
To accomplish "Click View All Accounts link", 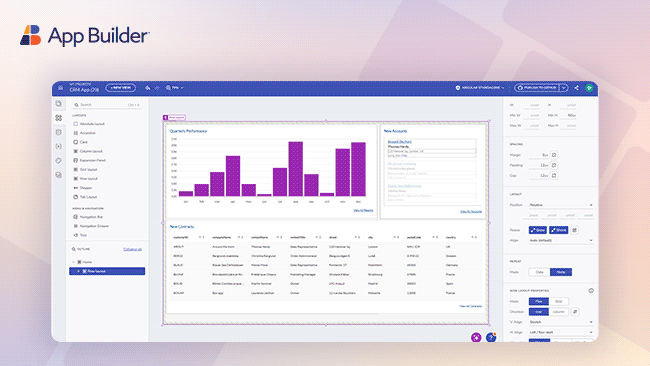I will tap(471, 211).
